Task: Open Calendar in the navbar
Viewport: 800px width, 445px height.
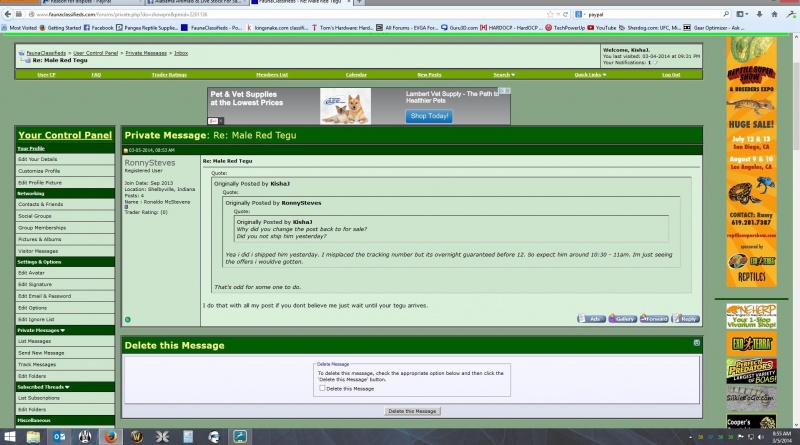Action: (x=356, y=75)
